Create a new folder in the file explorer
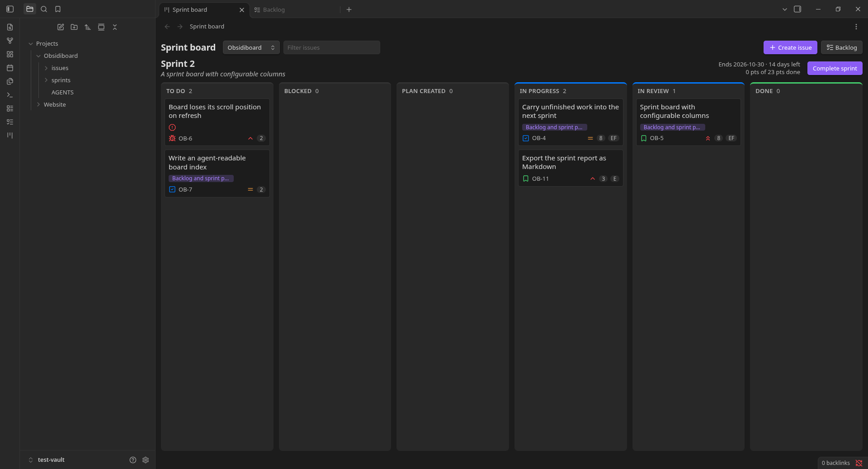This screenshot has width=868, height=469. [74, 27]
